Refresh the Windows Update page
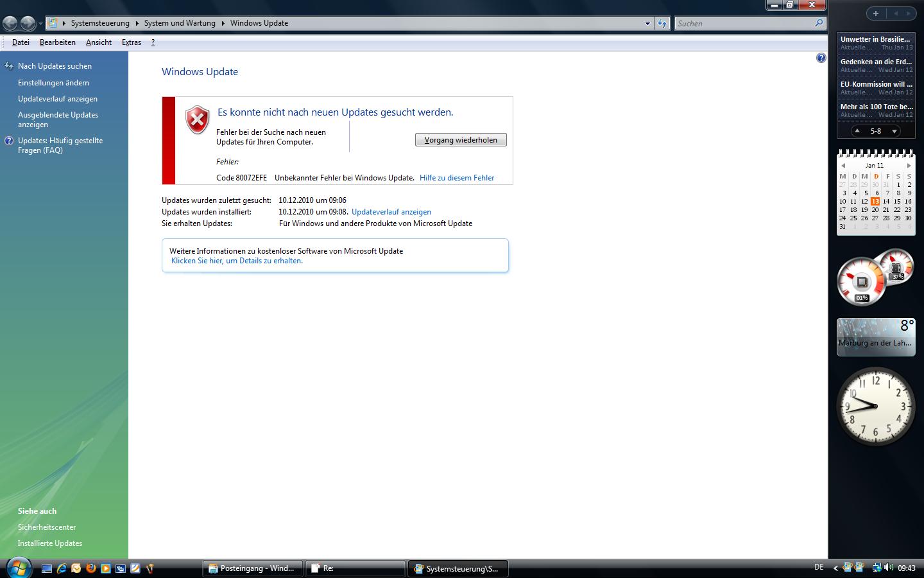The image size is (924, 578). (662, 23)
